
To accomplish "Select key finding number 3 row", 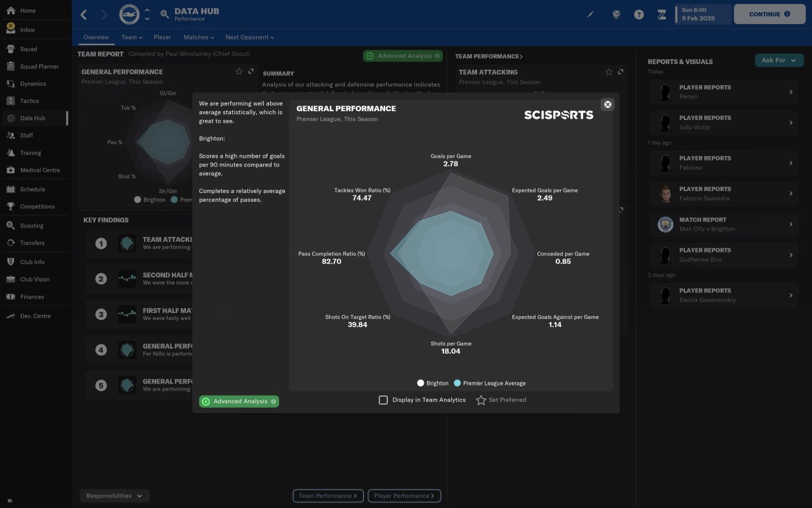I will 139,314.
